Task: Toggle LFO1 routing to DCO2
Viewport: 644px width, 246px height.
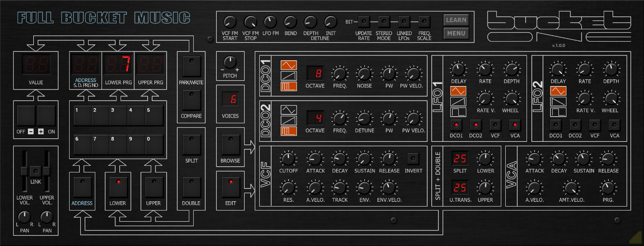Action: [x=476, y=125]
